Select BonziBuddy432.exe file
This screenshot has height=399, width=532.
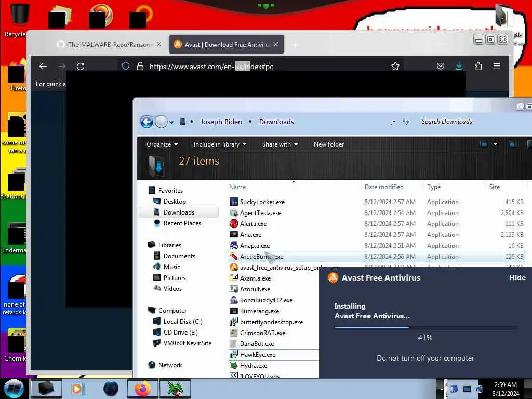coord(266,300)
